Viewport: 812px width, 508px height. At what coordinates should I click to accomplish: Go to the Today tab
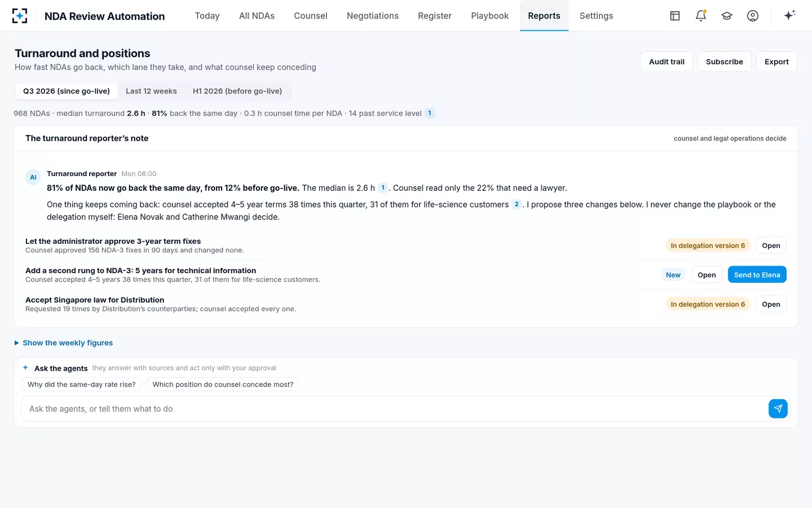(207, 16)
